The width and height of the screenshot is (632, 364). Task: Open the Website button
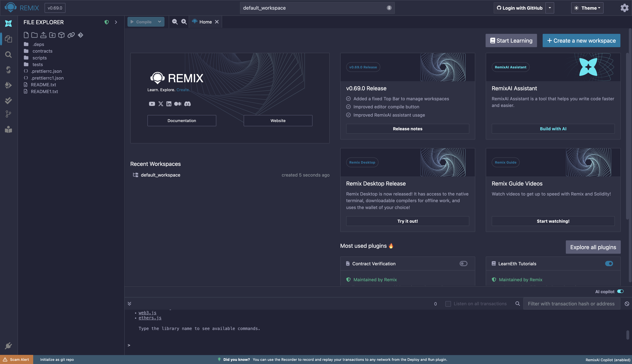278,120
